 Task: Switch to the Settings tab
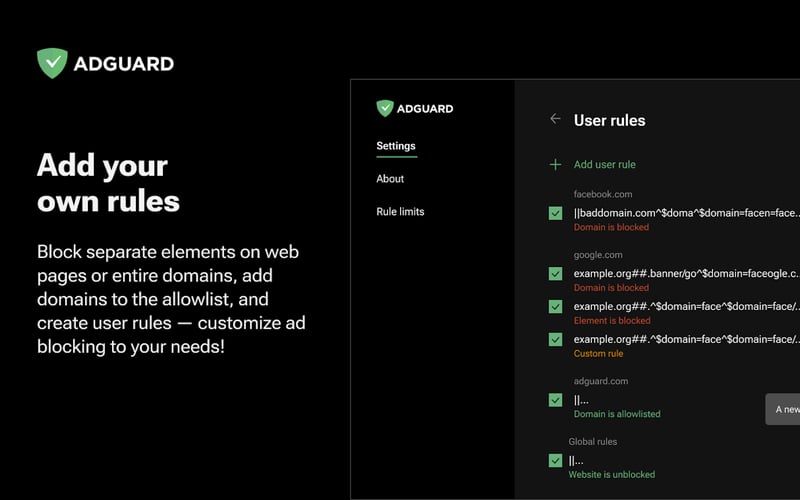pyautogui.click(x=396, y=146)
